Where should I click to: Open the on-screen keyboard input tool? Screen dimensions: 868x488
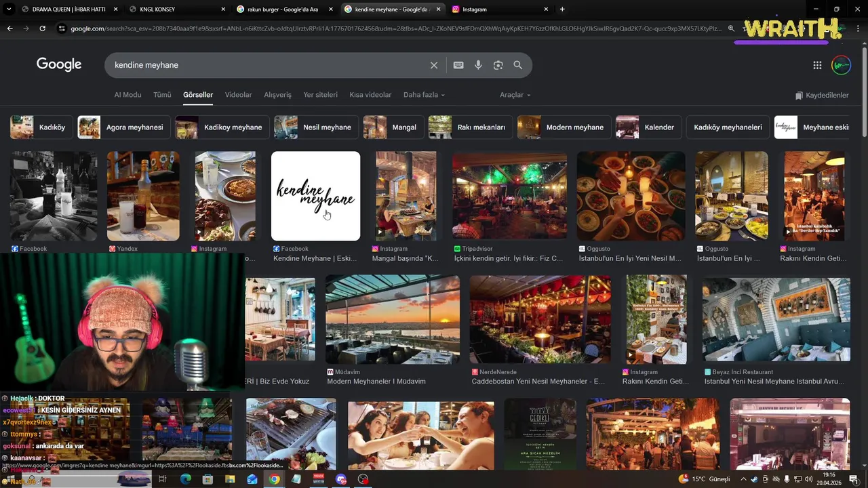[x=458, y=65]
